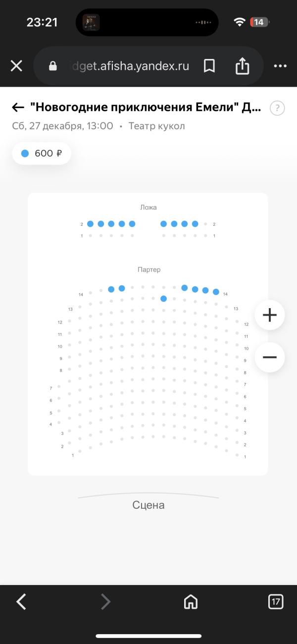Tap the browser home icon
Viewport: 297px width, 644px height.
(191, 602)
